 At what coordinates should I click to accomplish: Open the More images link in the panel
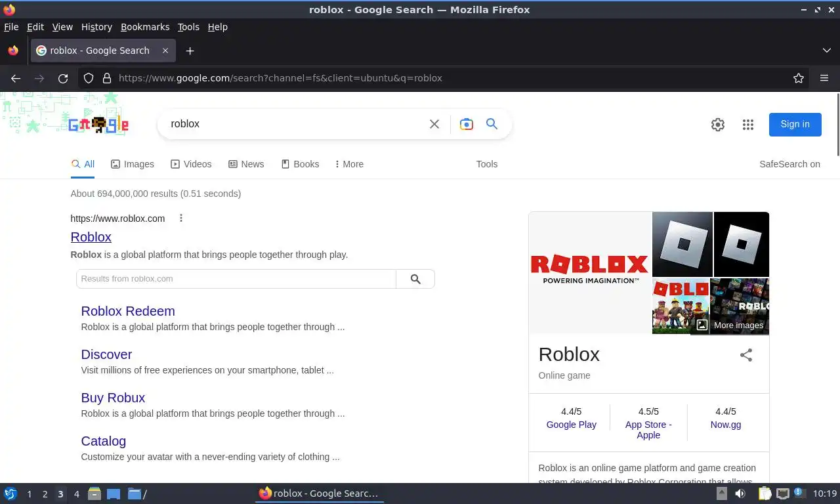[730, 325]
